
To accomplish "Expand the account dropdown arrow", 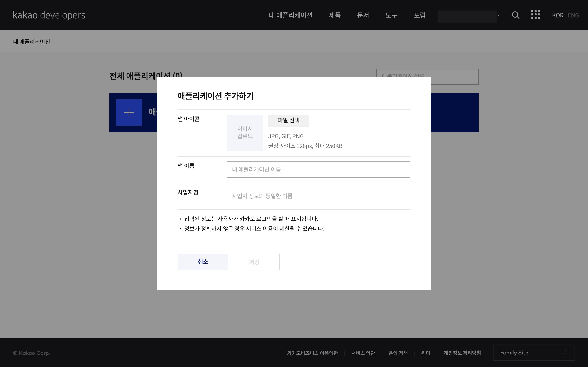I will [498, 15].
